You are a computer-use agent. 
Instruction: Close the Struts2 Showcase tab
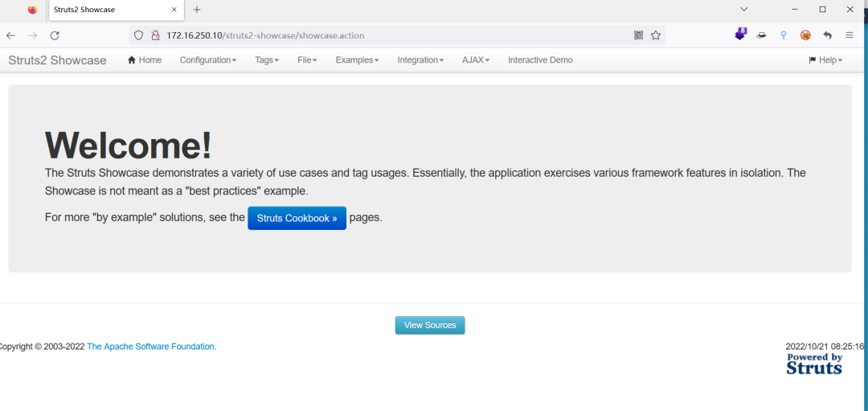click(174, 10)
